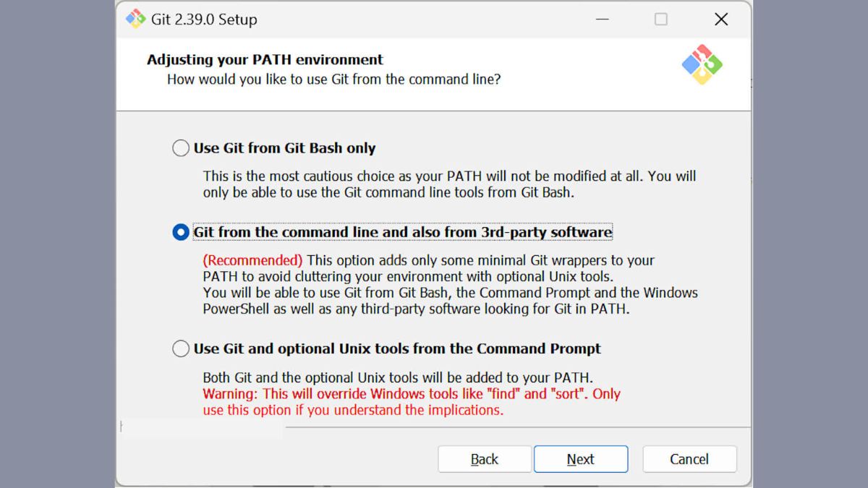This screenshot has width=868, height=488.
Task: Select the "Use Git from Git Bash only" radio button
Action: click(181, 148)
